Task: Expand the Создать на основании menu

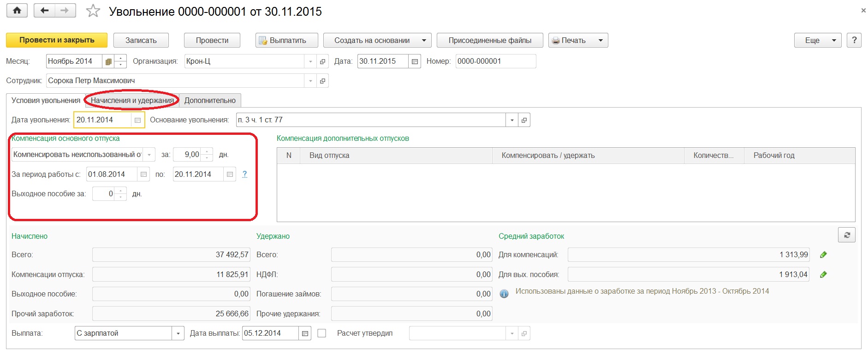Action: (377, 40)
